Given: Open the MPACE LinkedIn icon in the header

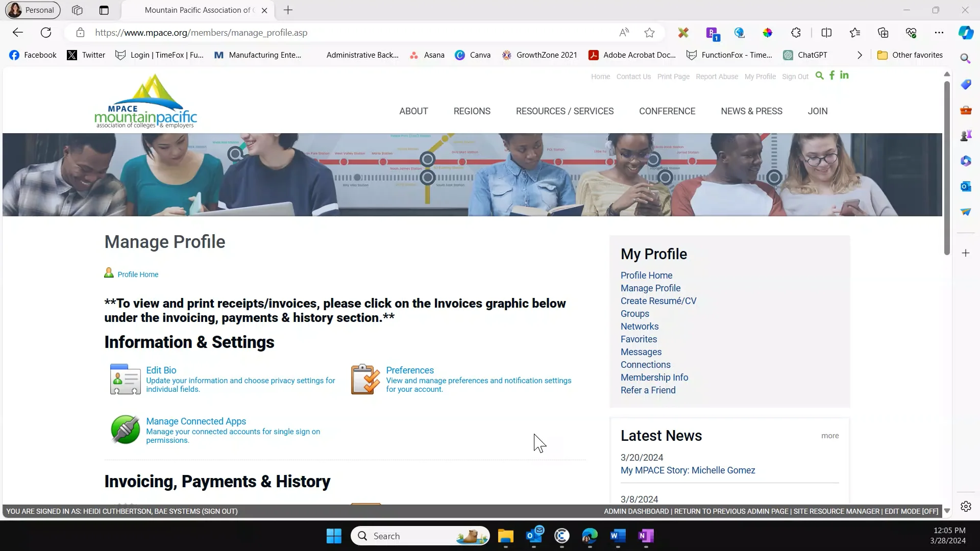Looking at the screenshot, I should click(844, 76).
